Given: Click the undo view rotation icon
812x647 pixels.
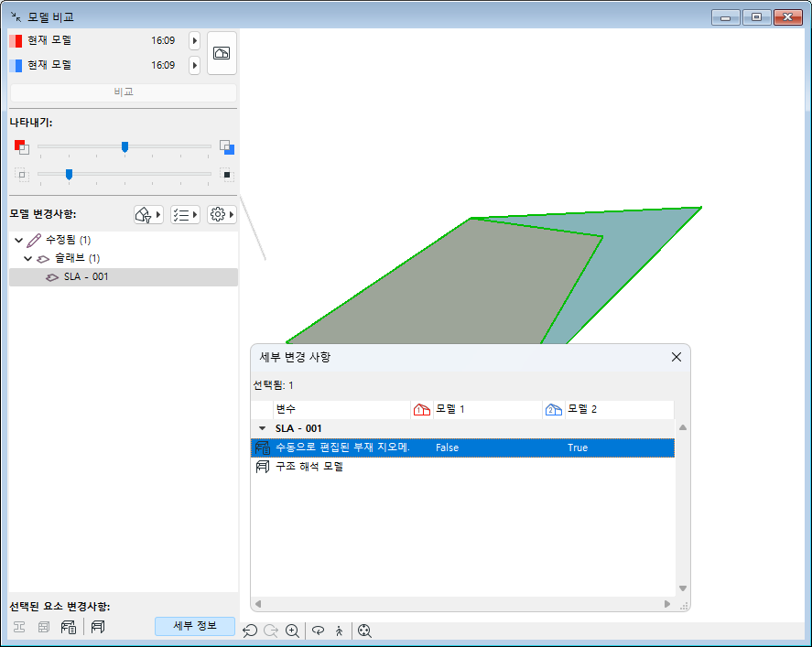Looking at the screenshot, I should (250, 631).
